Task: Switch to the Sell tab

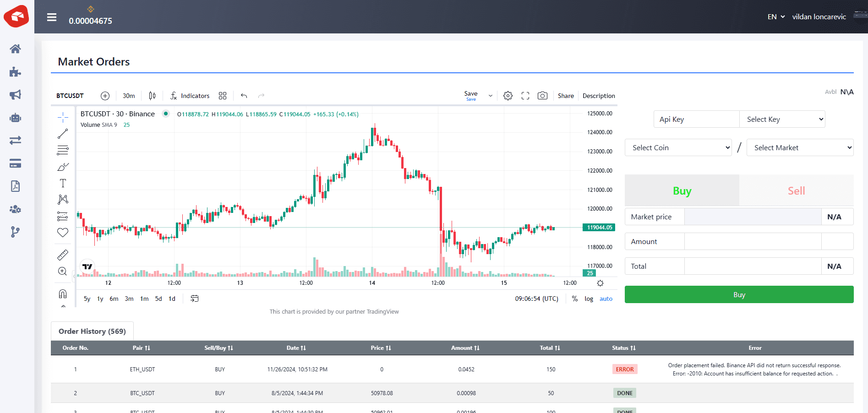Action: coord(796,190)
